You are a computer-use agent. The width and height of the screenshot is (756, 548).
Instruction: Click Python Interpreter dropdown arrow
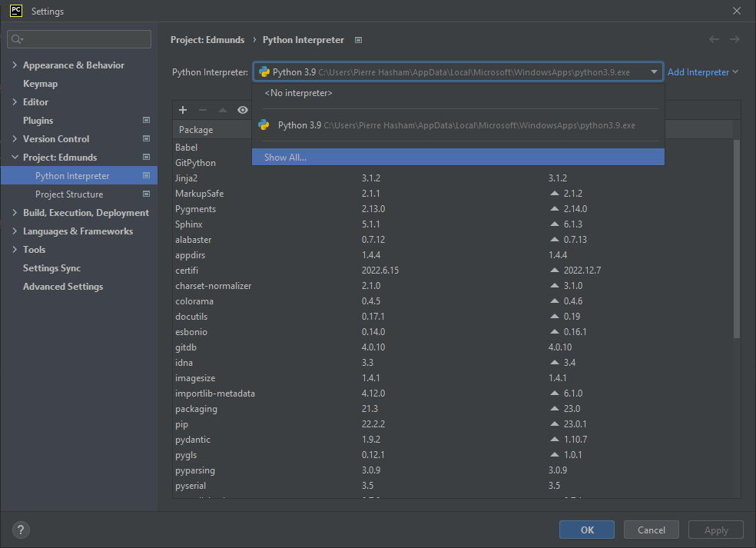[654, 72]
